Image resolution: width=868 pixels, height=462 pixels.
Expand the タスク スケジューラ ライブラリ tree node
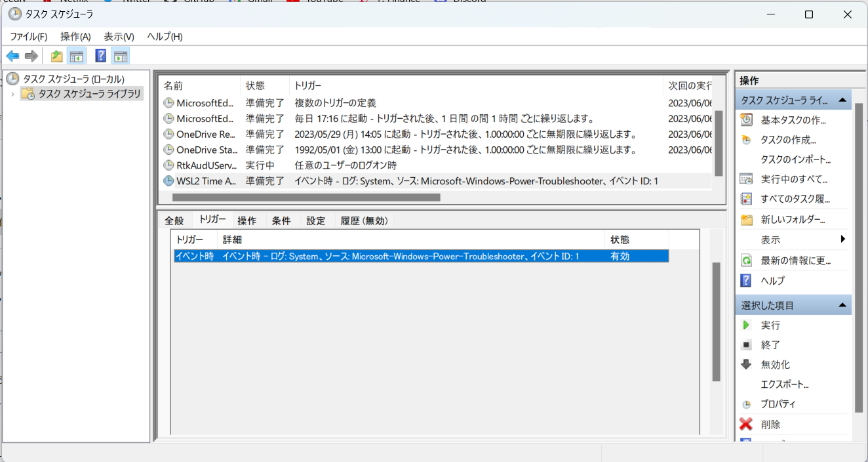point(12,94)
